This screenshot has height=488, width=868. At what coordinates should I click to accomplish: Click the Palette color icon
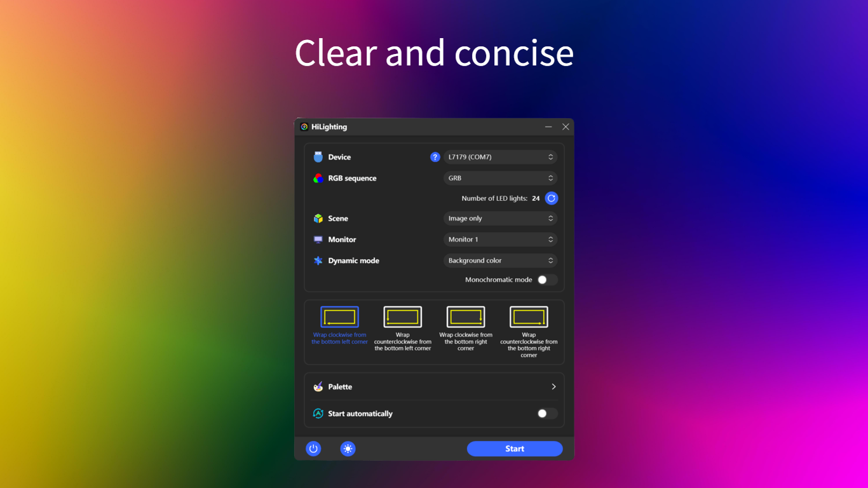[x=317, y=386]
